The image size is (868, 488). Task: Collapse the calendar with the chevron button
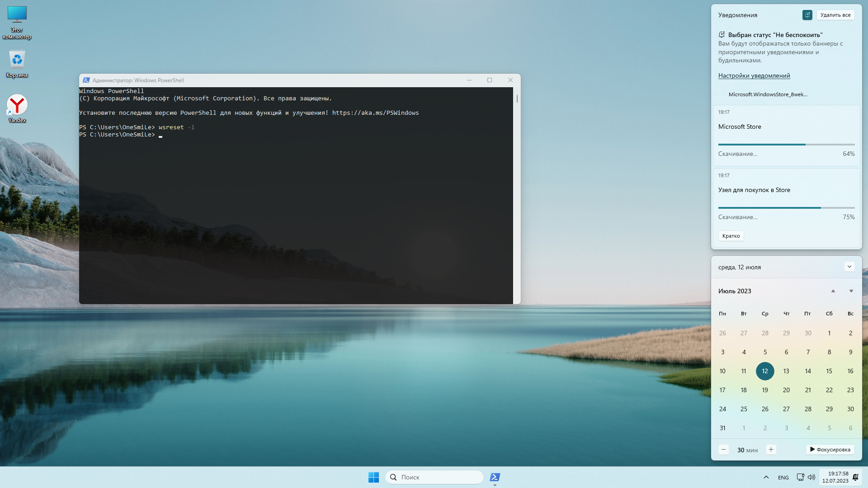pyautogui.click(x=849, y=267)
